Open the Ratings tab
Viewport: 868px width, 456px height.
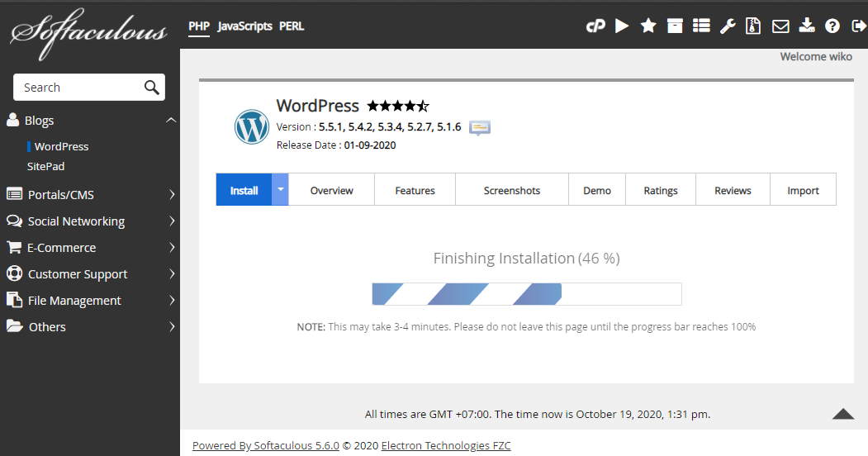click(x=661, y=190)
